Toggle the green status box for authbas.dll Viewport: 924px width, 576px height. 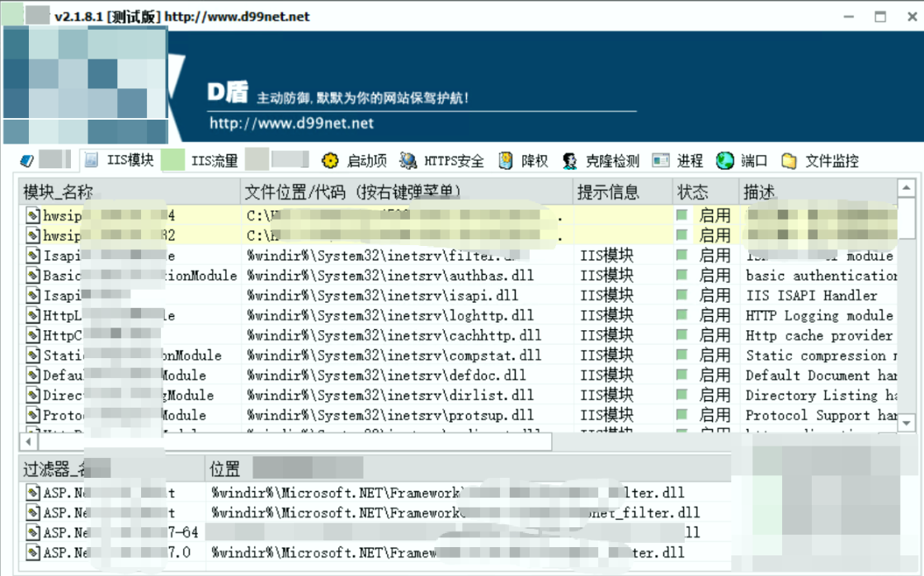[x=681, y=275]
